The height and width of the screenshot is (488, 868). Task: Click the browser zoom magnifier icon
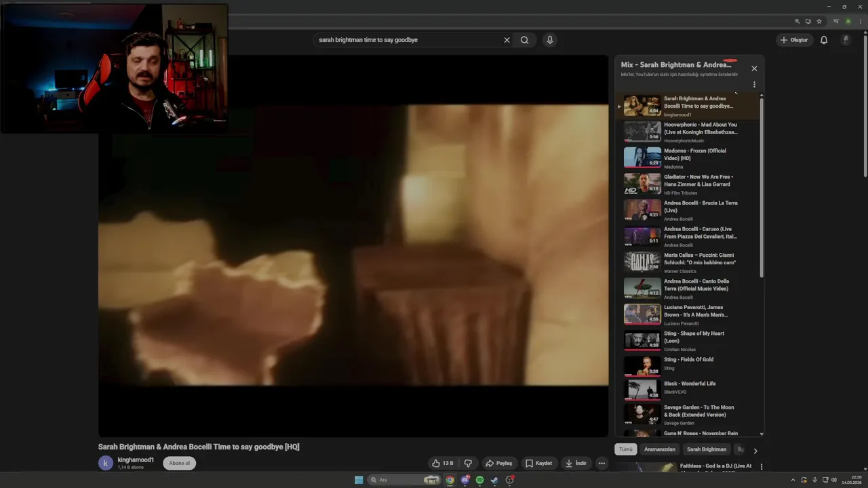[x=797, y=21]
